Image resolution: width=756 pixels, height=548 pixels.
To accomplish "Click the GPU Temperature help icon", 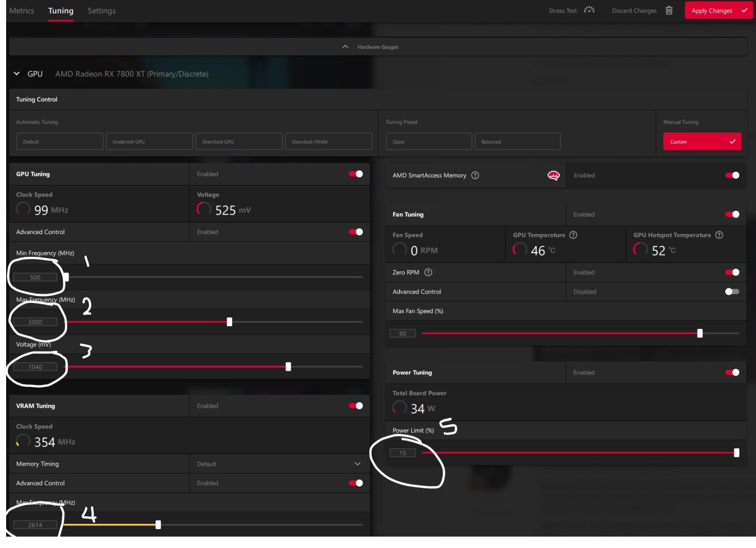I will pyautogui.click(x=573, y=235).
